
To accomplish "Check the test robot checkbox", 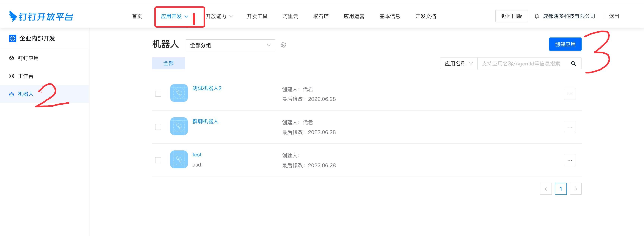I will [158, 160].
